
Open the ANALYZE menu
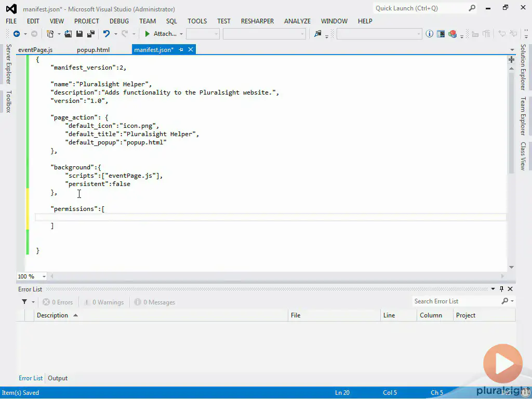pyautogui.click(x=297, y=21)
